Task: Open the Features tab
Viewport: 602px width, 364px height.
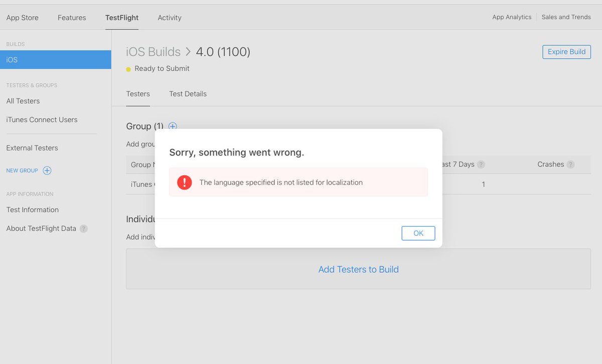Action: (72, 18)
